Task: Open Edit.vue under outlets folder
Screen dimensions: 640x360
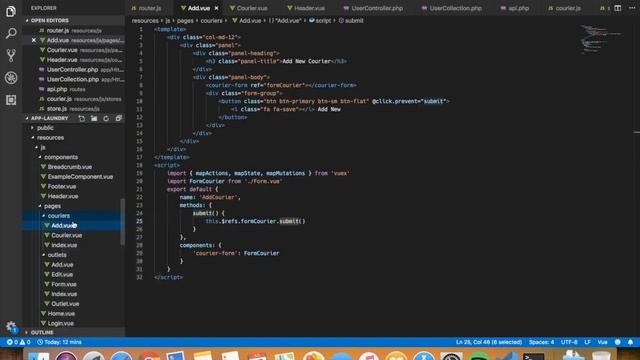Action: (62, 275)
